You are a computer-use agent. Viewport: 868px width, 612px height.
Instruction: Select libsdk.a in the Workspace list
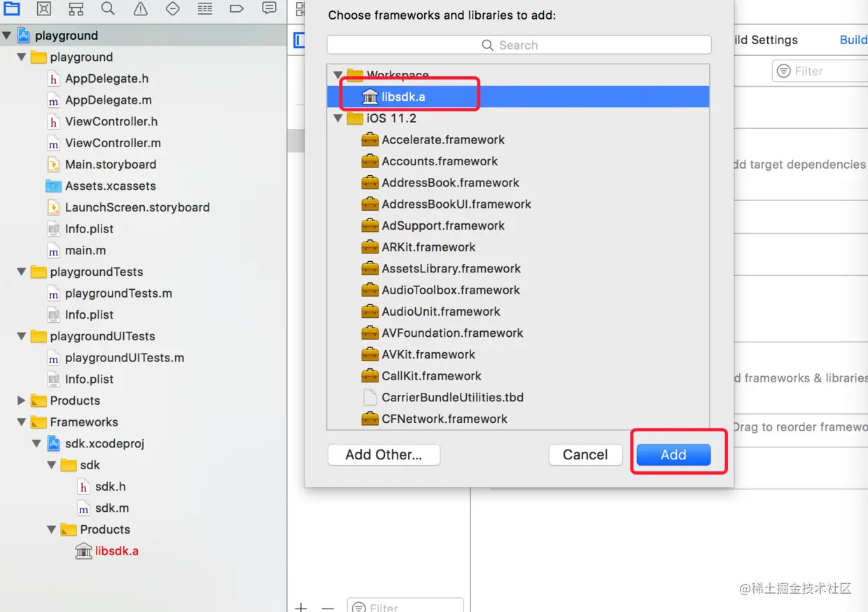519,97
